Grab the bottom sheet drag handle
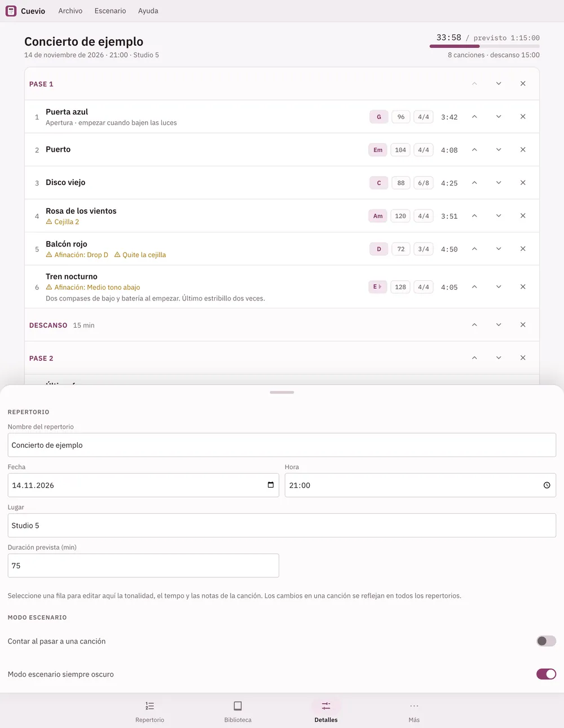The image size is (564, 728). tap(282, 392)
